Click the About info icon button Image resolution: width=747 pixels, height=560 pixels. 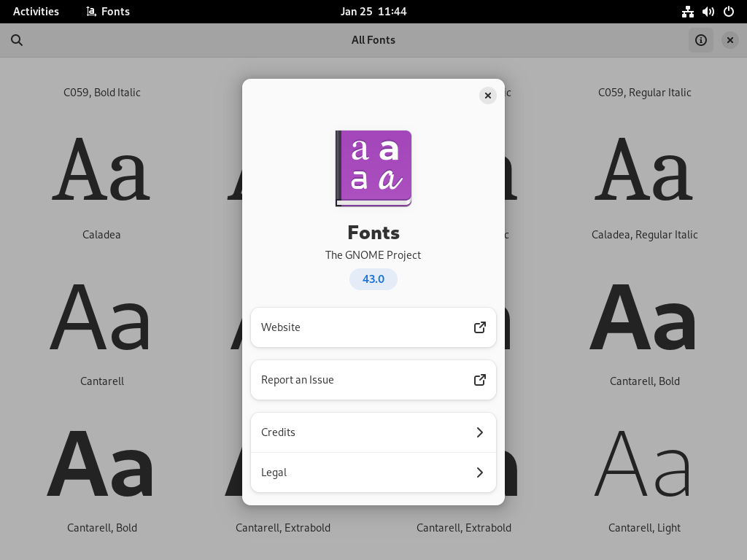click(701, 40)
